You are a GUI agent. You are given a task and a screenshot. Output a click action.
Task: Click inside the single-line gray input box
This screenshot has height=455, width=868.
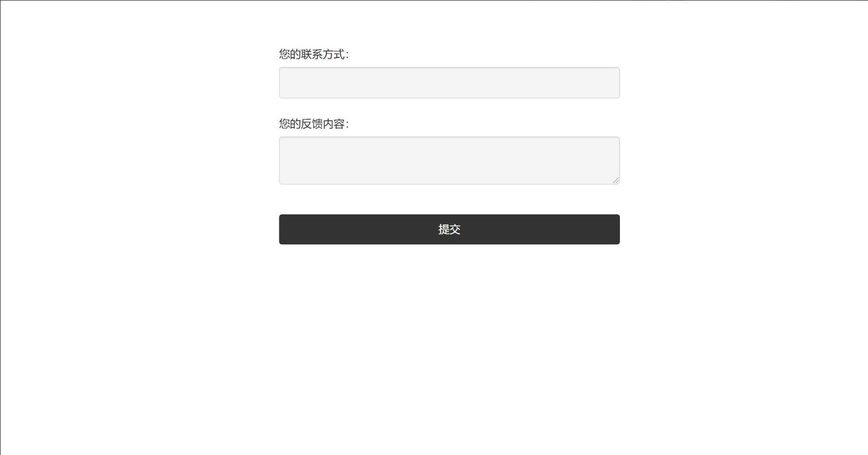point(449,83)
